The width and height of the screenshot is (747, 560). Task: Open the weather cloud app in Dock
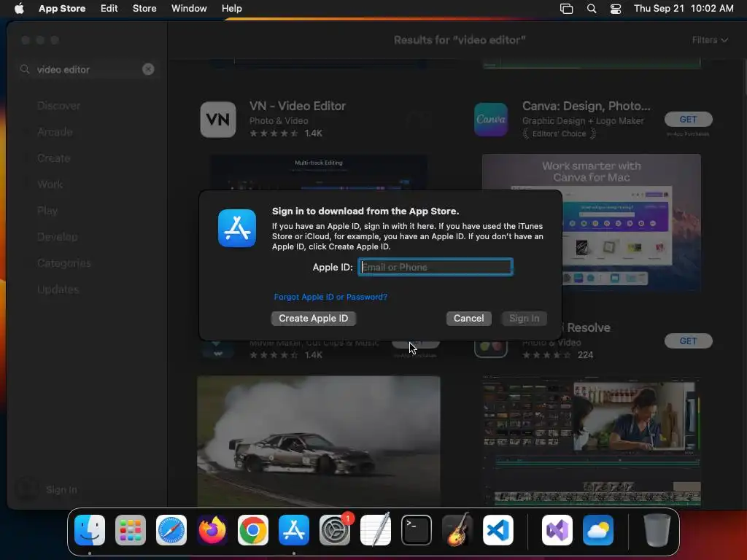[598, 529]
